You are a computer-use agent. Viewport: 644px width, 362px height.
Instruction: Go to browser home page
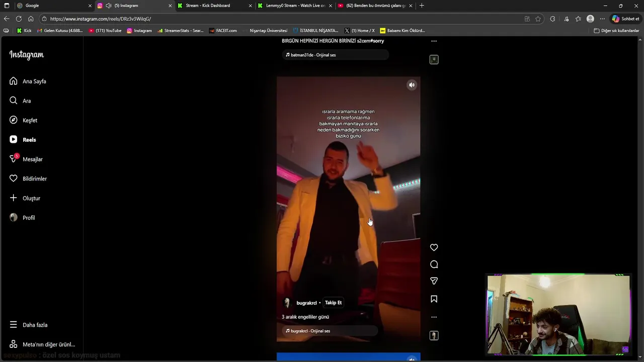click(x=31, y=19)
